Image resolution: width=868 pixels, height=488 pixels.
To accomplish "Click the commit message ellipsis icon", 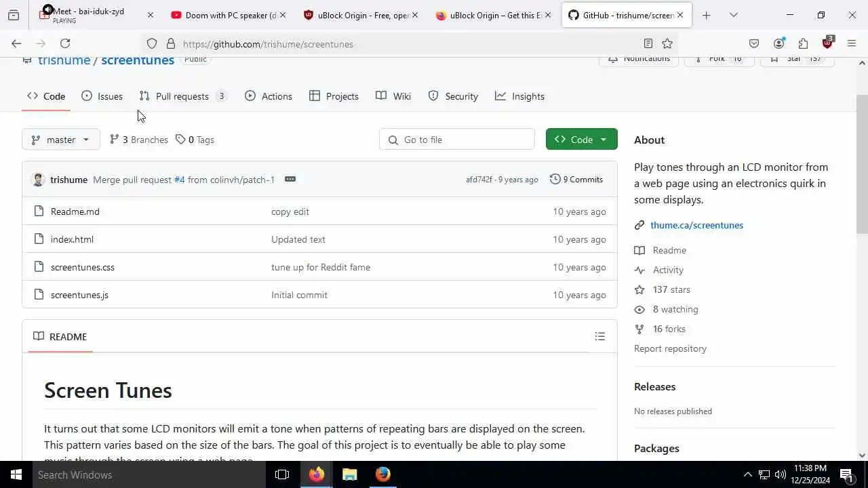I will (x=290, y=179).
